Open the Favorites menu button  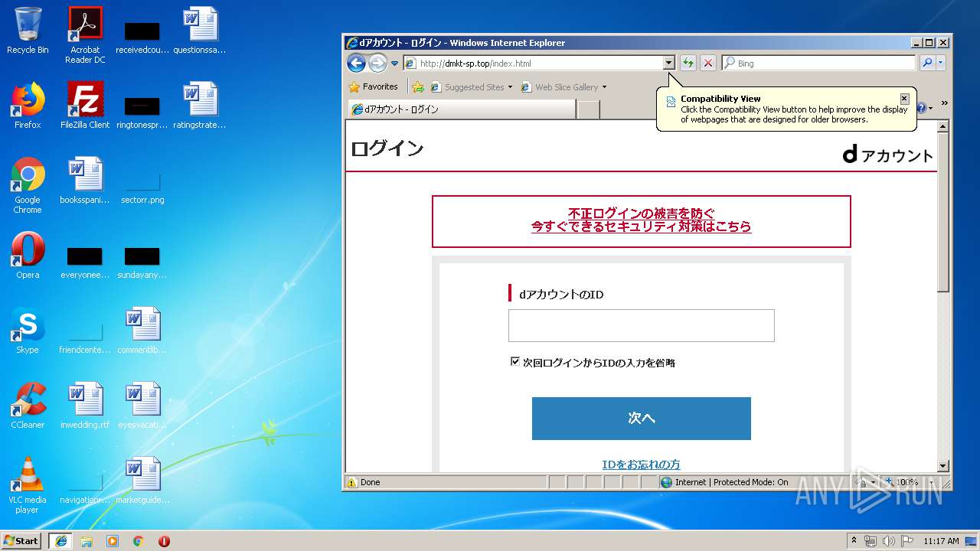(374, 86)
